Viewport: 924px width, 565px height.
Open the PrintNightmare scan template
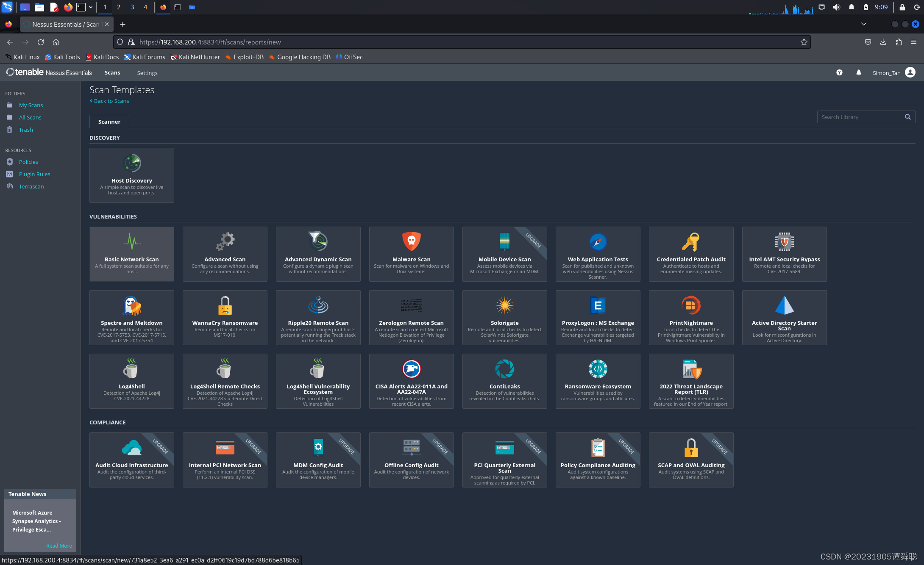click(691, 317)
